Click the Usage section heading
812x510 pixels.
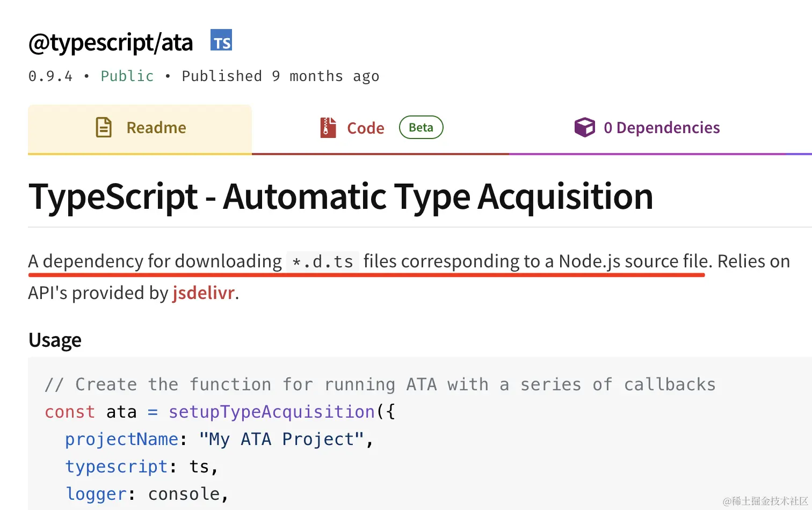(x=55, y=340)
